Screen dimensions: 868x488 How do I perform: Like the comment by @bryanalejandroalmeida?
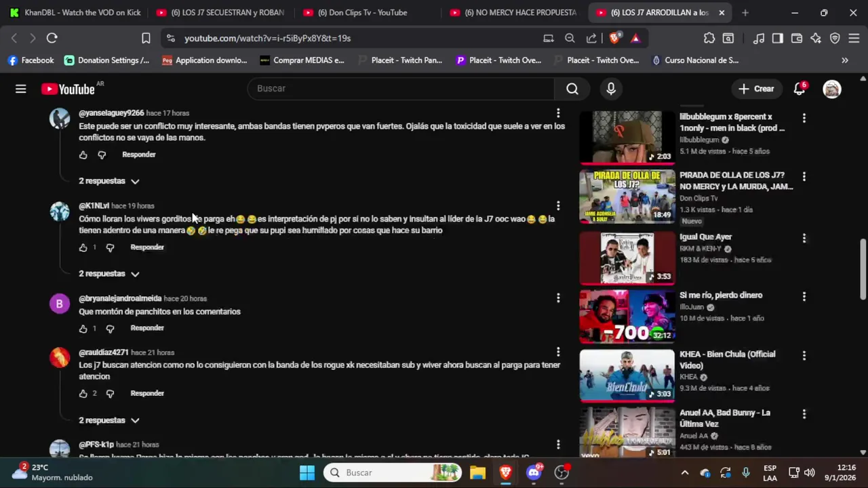coord(83,328)
